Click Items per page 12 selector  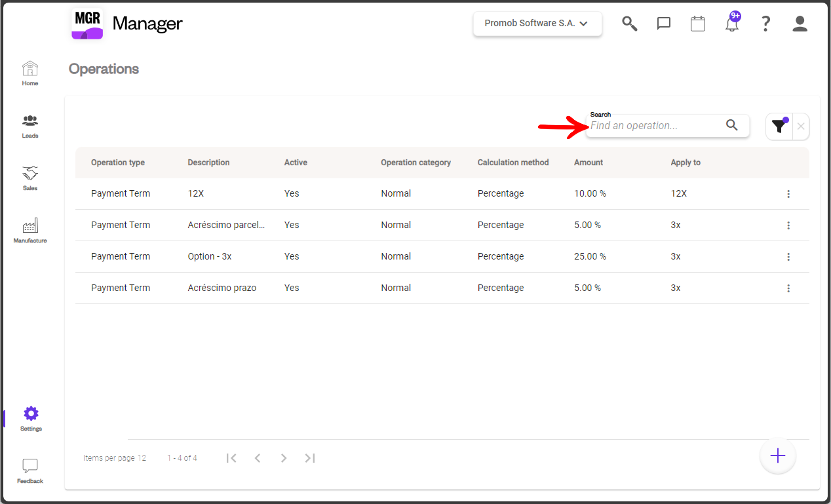pyautogui.click(x=115, y=458)
